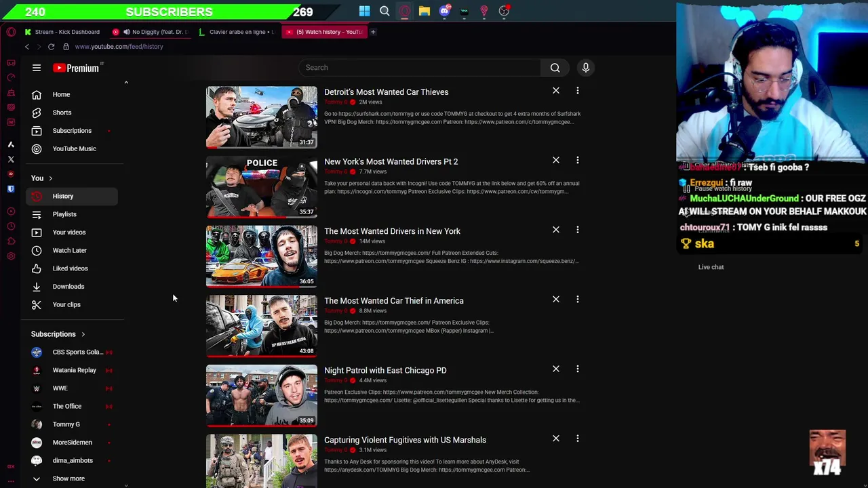Remove The Most Wanted Drivers in New York

coord(556,230)
